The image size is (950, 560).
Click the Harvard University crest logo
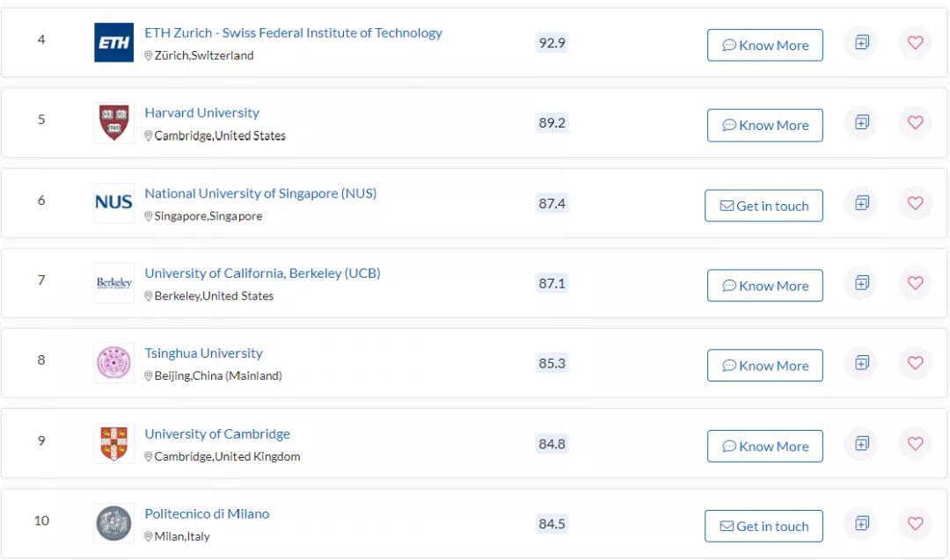tap(114, 122)
